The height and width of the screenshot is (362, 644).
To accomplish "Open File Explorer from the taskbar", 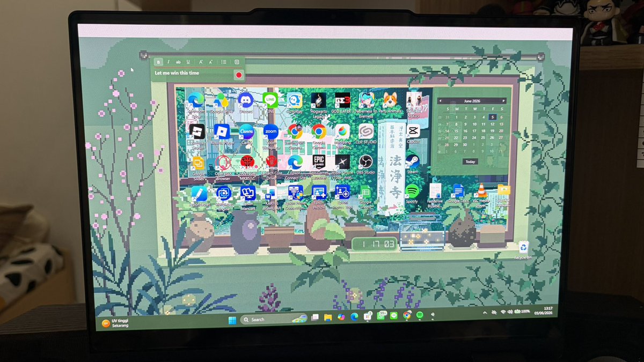I will point(327,317).
